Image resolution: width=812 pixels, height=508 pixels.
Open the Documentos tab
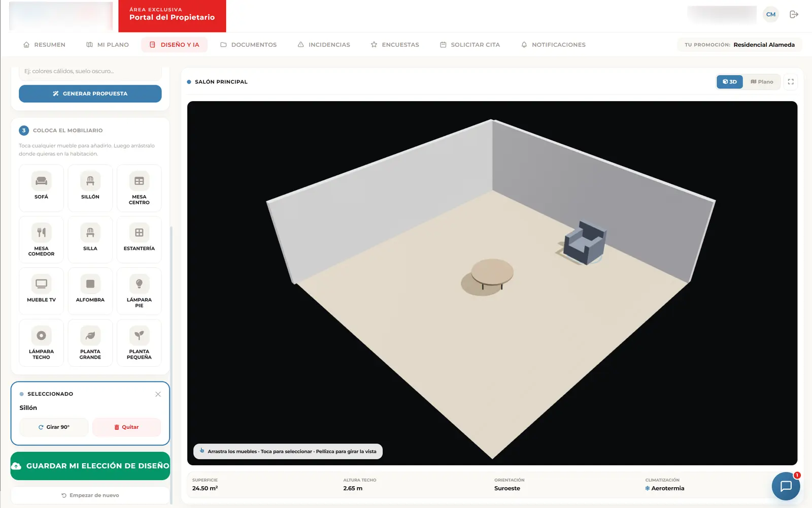tap(249, 45)
